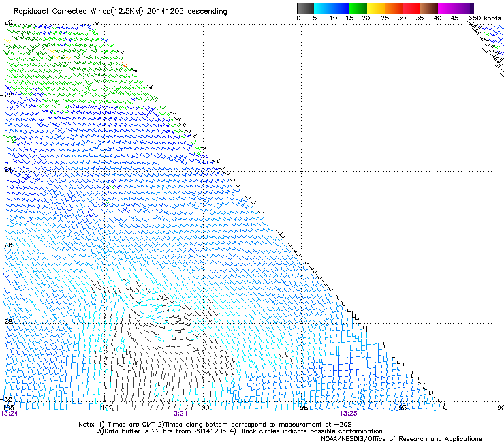Select the orange 25-30 knots color band
This screenshot has width=504, height=443.
pyautogui.click(x=394, y=8)
